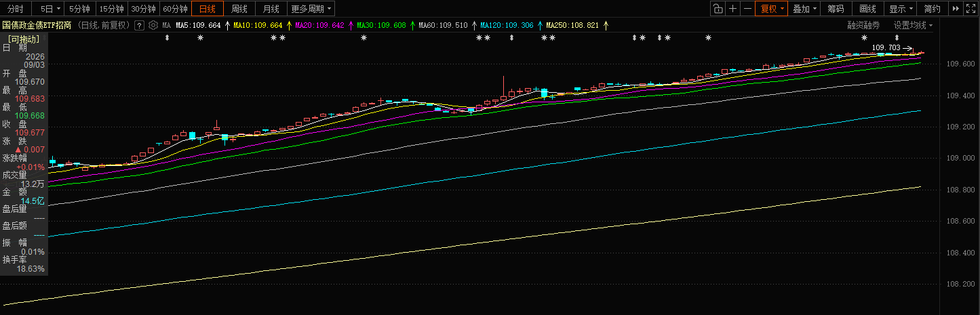980x315 pixels.
Task: Zoom out with the minus icon
Action: click(x=747, y=9)
